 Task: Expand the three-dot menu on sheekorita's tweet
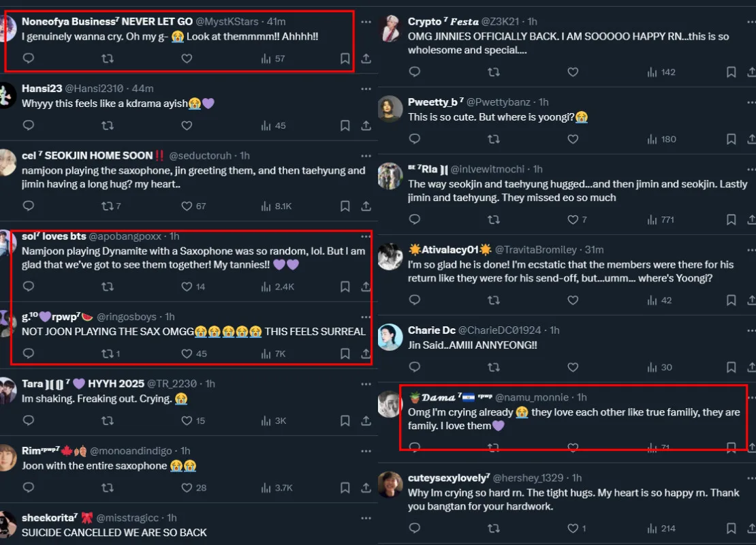pyautogui.click(x=366, y=518)
